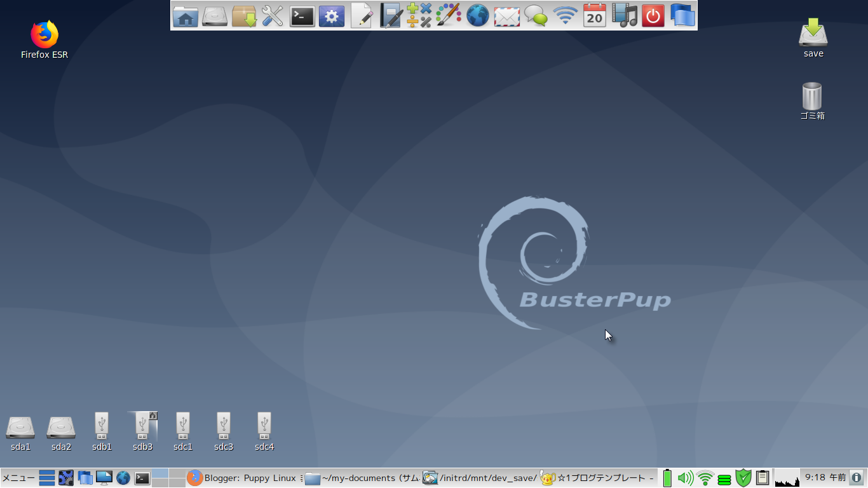Screen dimensions: 868x488
Task: Open the calculator icon in the dock
Action: (x=419, y=16)
